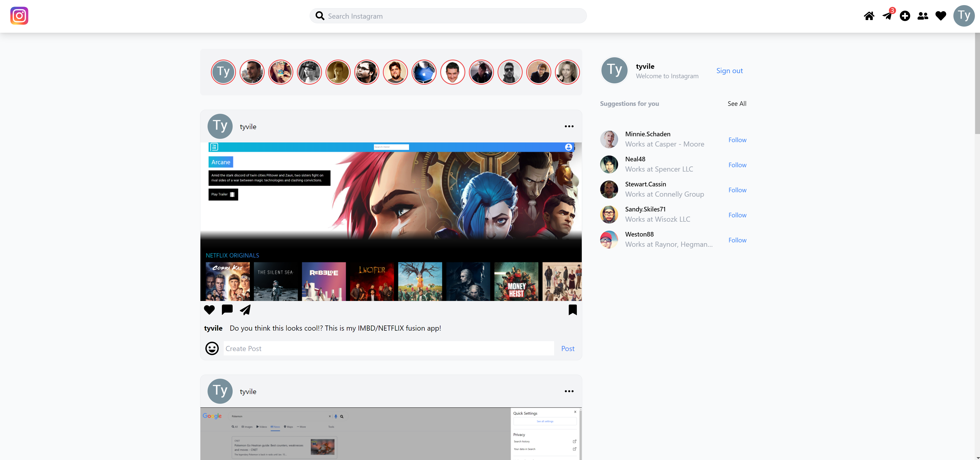Viewport: 980px width, 460px height.
Task: Click the home icon in navbar
Action: (x=869, y=16)
